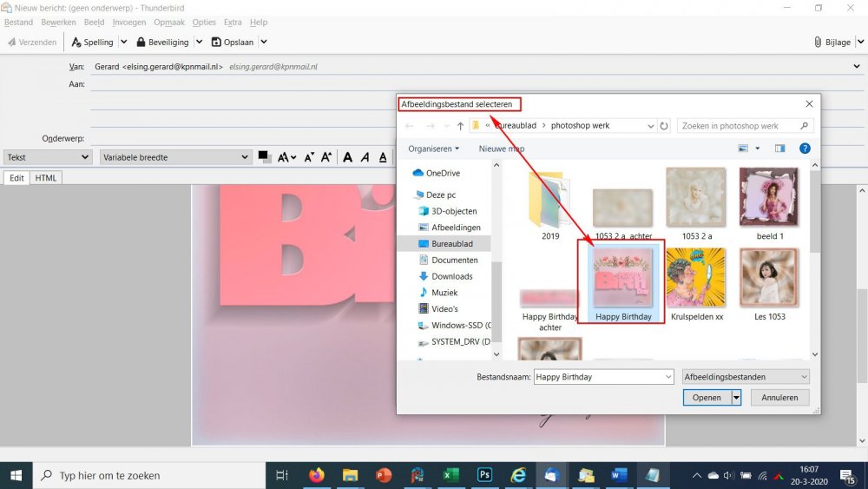868x489 pixels.
Task: Refresh the photoshop werk folder
Action: coord(665,126)
